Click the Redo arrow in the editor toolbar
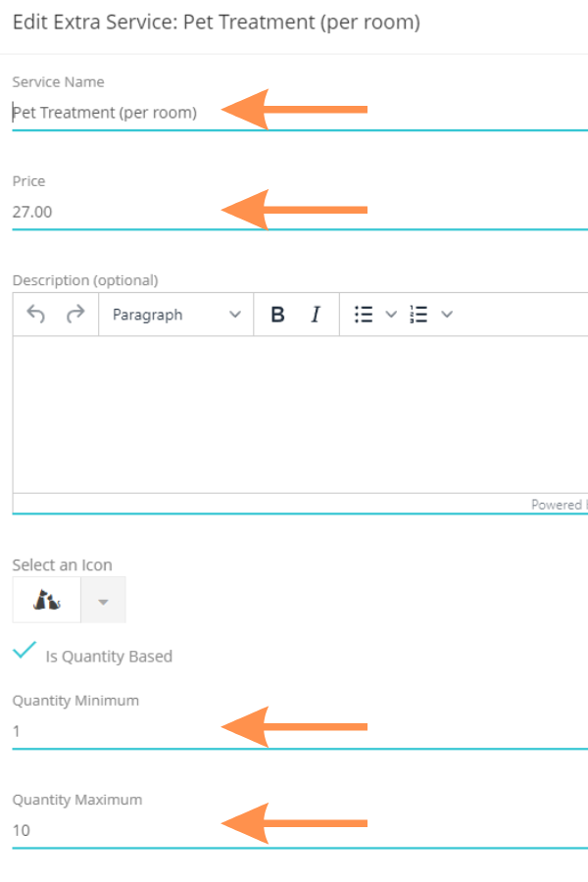 (x=74, y=315)
